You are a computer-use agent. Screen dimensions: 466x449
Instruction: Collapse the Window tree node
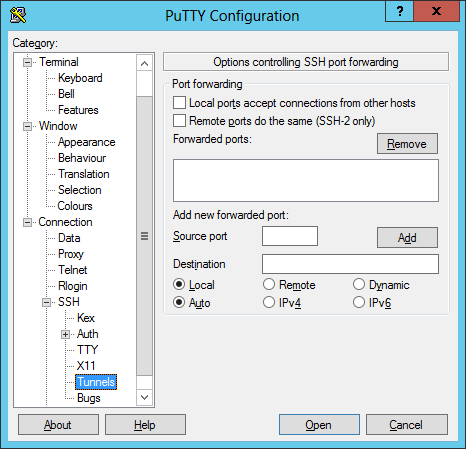[x=27, y=126]
